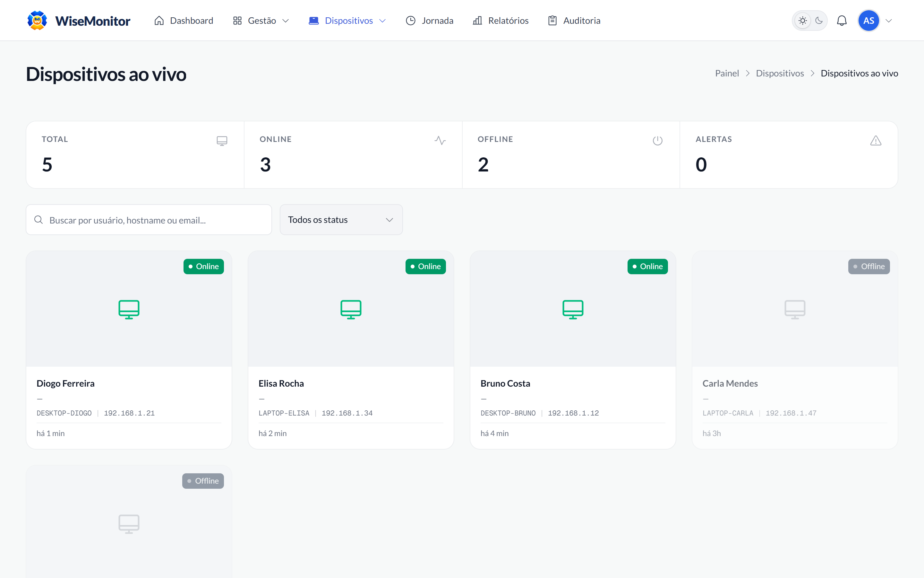Expand the user account chevron

[889, 21]
